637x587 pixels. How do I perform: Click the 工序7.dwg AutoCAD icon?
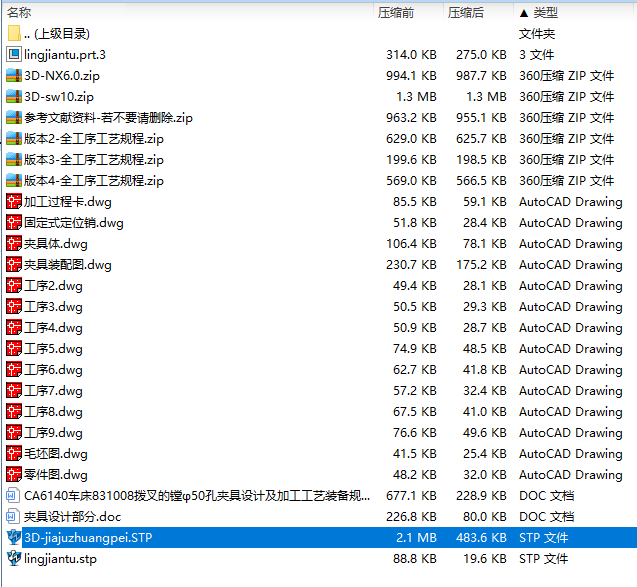tap(14, 390)
